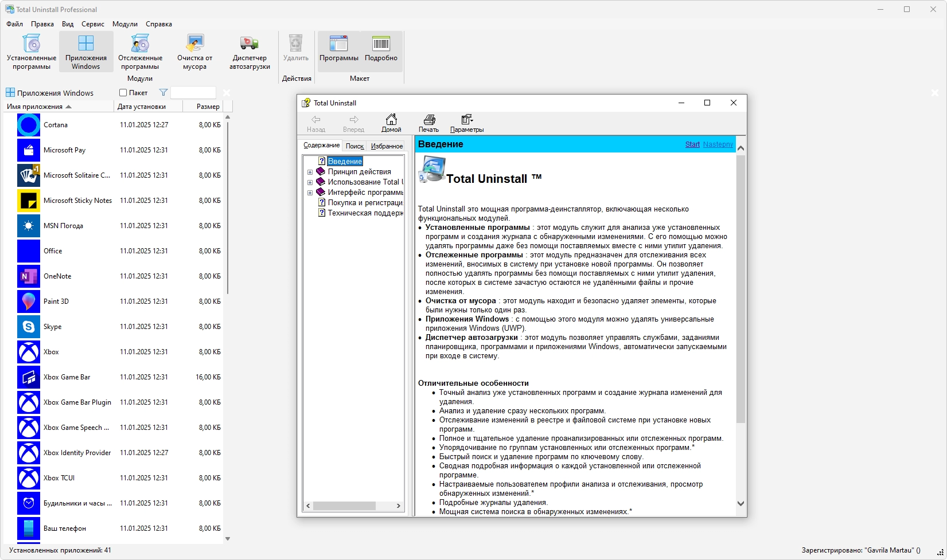Switch to the Поиск tab
Image resolution: width=947 pixels, height=560 pixels.
[354, 146]
